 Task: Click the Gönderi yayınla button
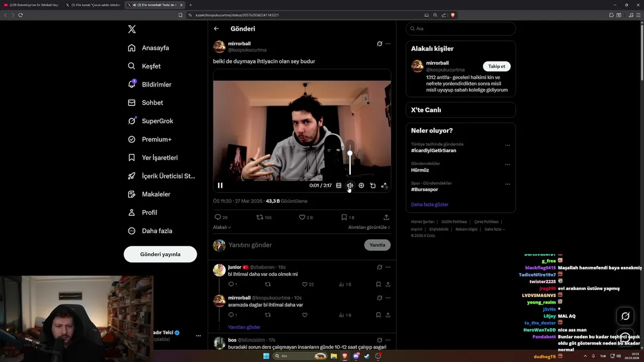pyautogui.click(x=160, y=254)
